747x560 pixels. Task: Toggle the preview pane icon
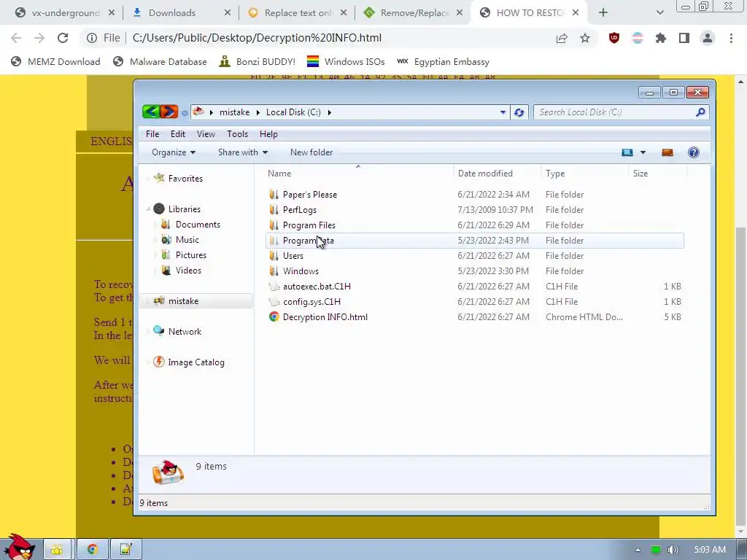667,152
